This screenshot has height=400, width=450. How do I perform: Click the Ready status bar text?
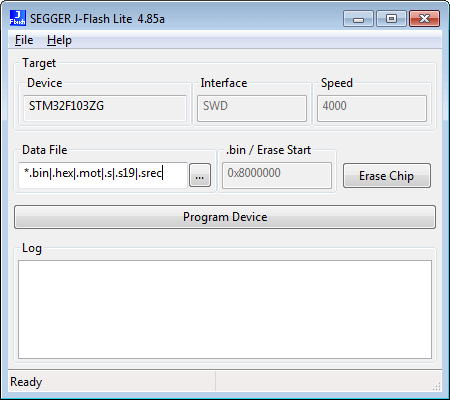26,382
